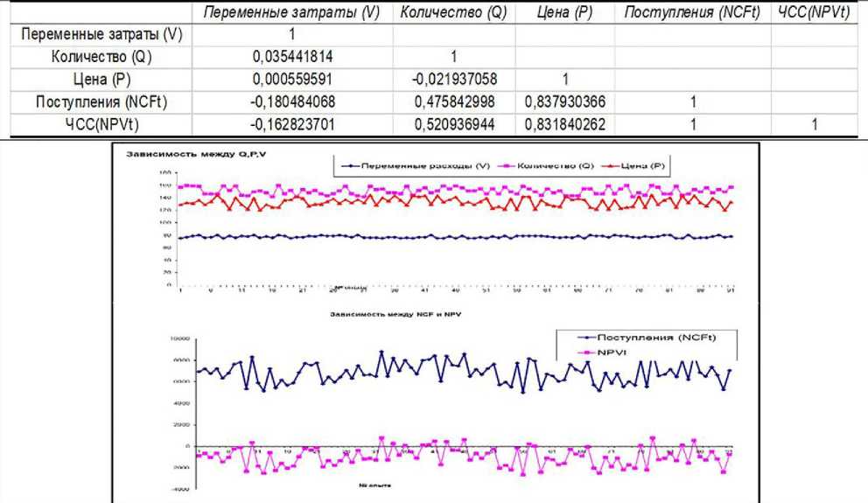Select the cell with value 0,000559591

[292, 80]
